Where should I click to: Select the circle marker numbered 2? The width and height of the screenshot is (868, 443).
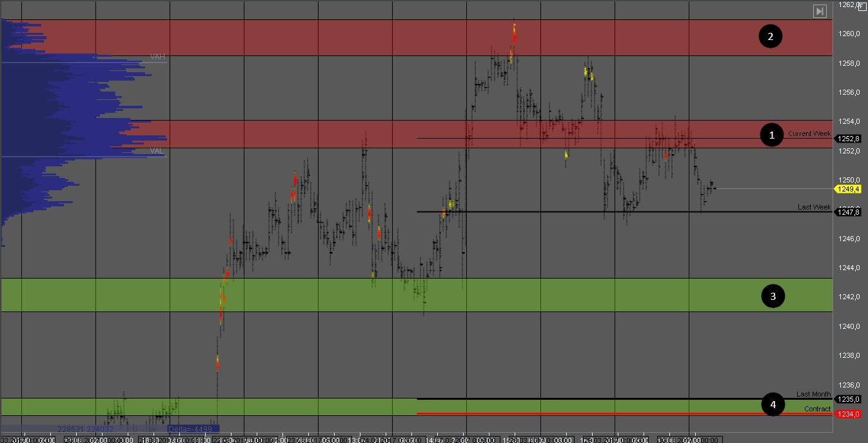pos(770,37)
